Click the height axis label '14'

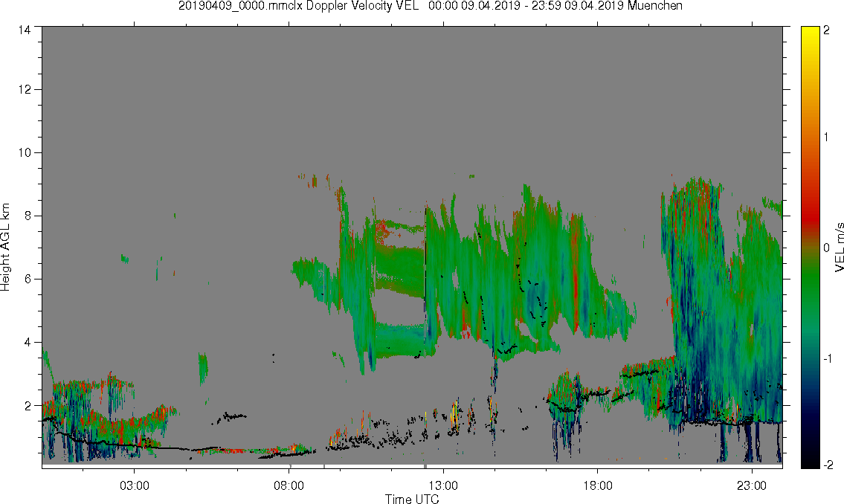click(x=25, y=30)
